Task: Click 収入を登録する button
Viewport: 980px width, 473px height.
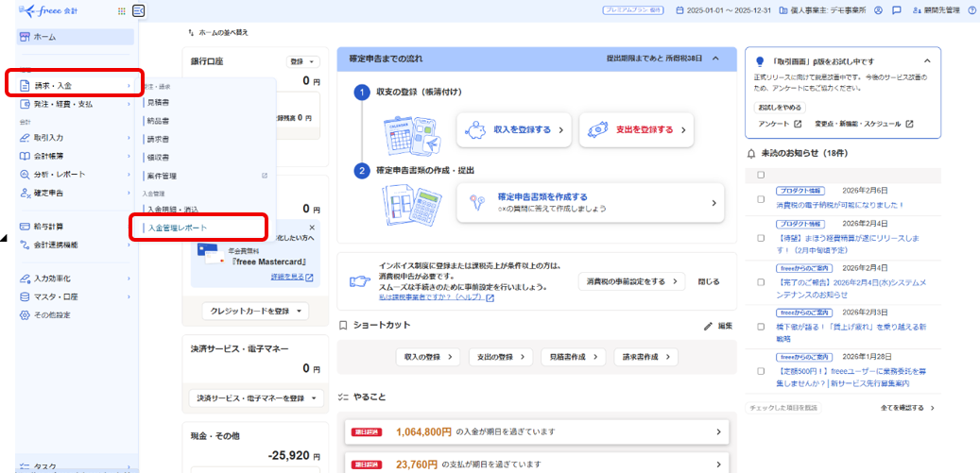Action: point(514,129)
